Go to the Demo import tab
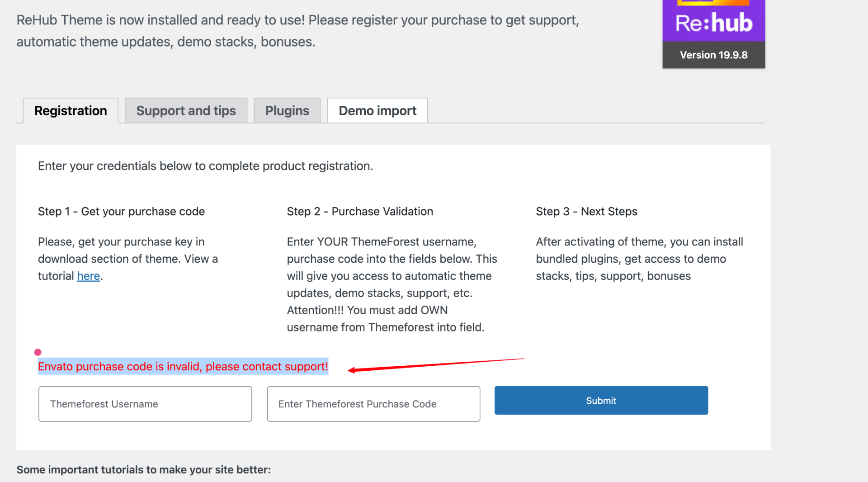This screenshot has width=868, height=482. tap(377, 110)
